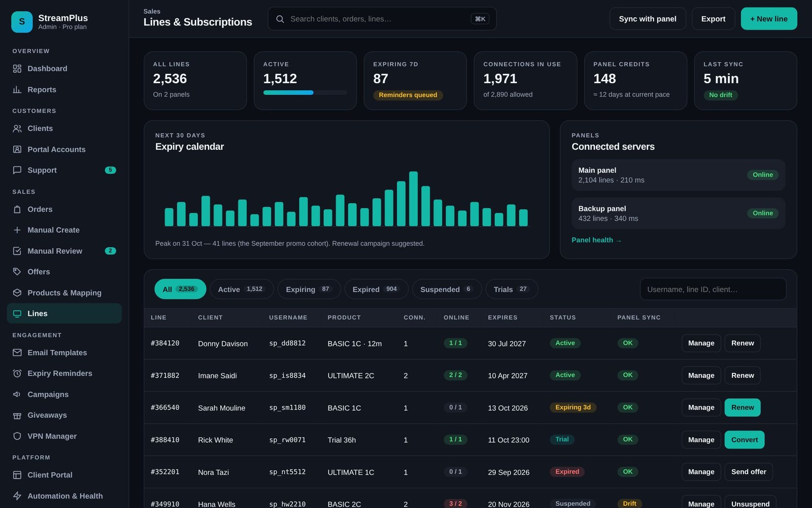Image resolution: width=812 pixels, height=508 pixels.
Task: Click the tallest bar in Expiry calendar
Action: pos(413,199)
